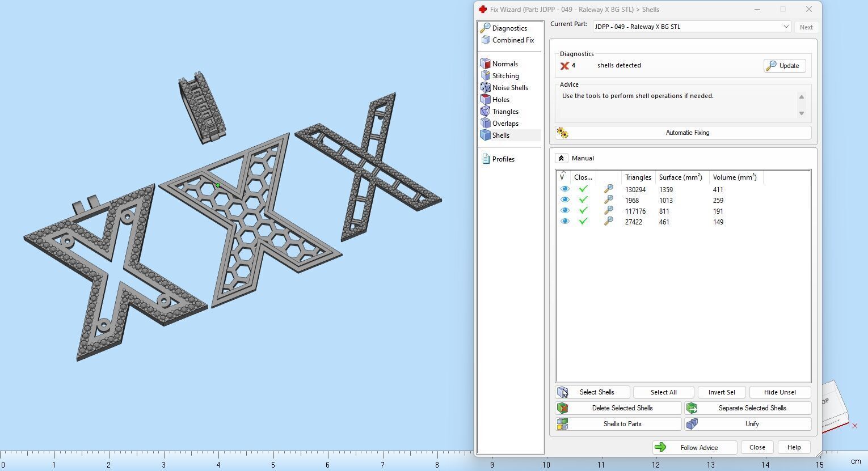Screen dimensions: 868x471
Task: Open the Diagnostics page
Action: (509, 28)
